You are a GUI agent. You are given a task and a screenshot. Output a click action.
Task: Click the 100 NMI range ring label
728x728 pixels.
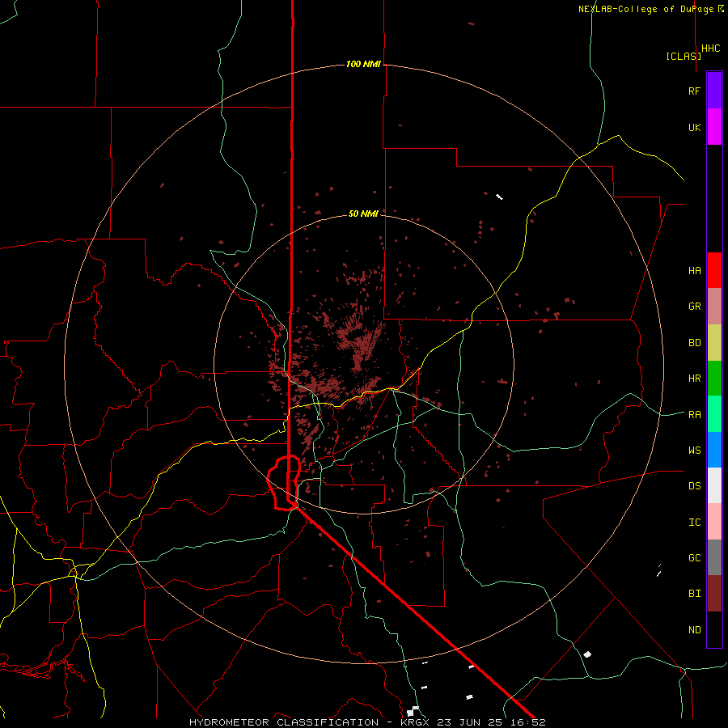point(363,64)
